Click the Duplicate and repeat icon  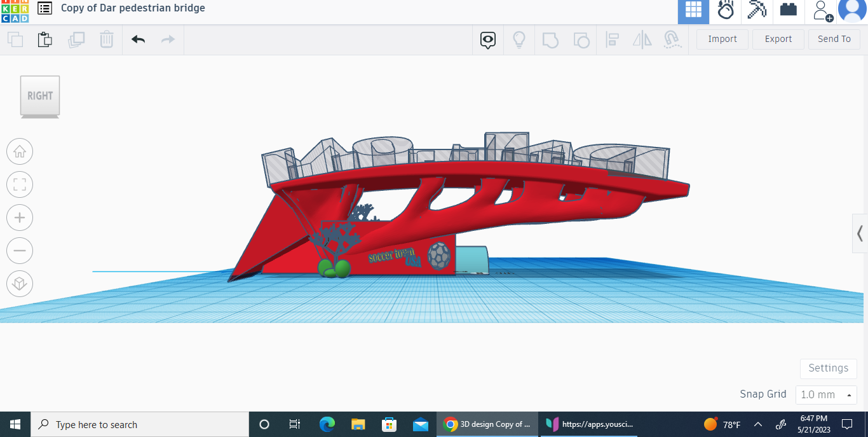point(77,39)
